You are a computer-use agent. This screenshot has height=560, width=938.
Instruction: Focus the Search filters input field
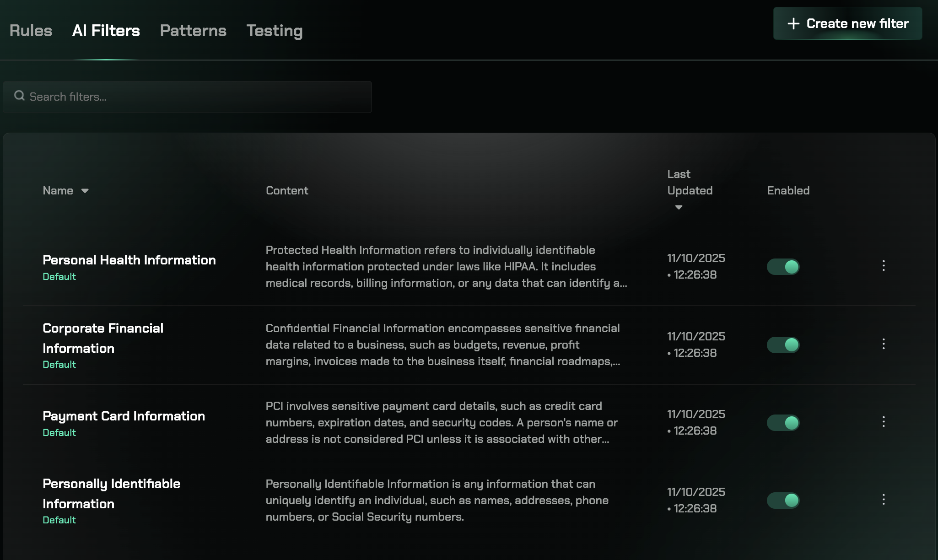pyautogui.click(x=192, y=97)
